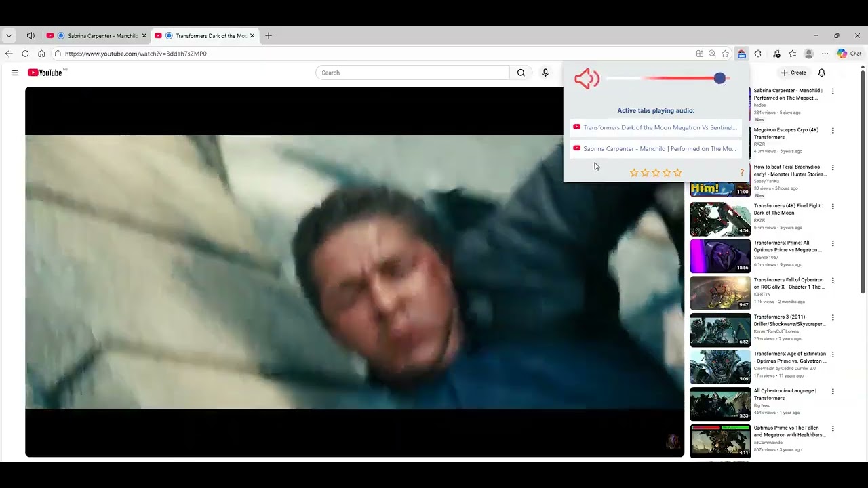Screen dimensions: 868x488
Task: Click the YouTube search field
Action: [412, 73]
